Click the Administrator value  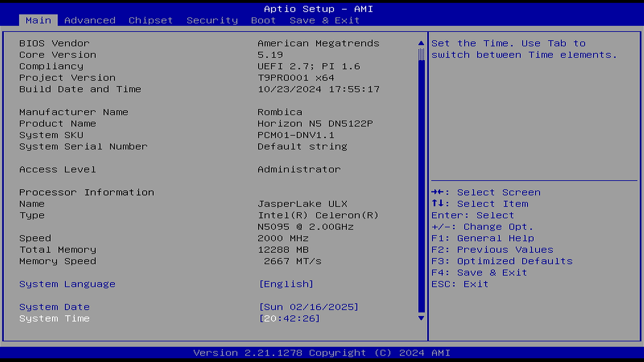[x=299, y=170]
